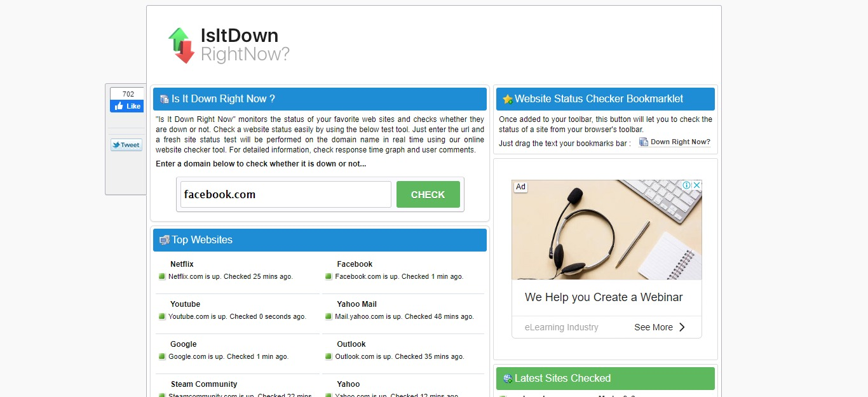Click the 702 likes count box
Screen dimensions: 868x397
pyautogui.click(x=126, y=94)
